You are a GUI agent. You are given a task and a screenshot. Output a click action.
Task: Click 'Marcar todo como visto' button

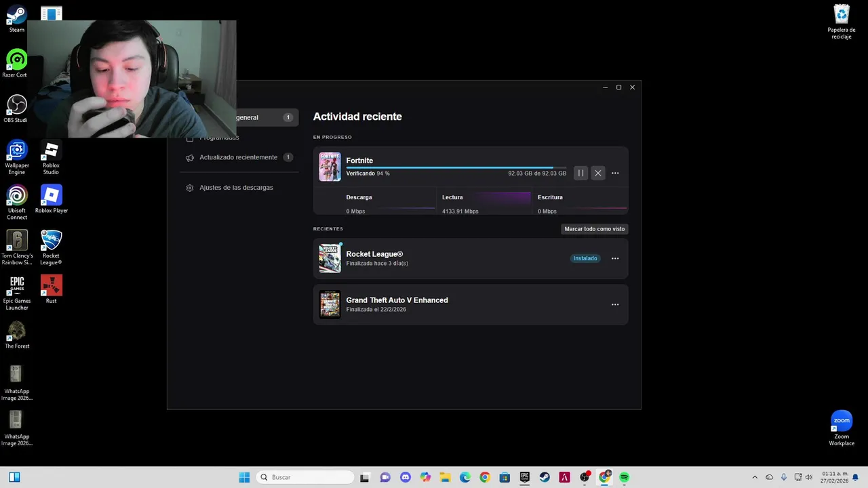(595, 229)
